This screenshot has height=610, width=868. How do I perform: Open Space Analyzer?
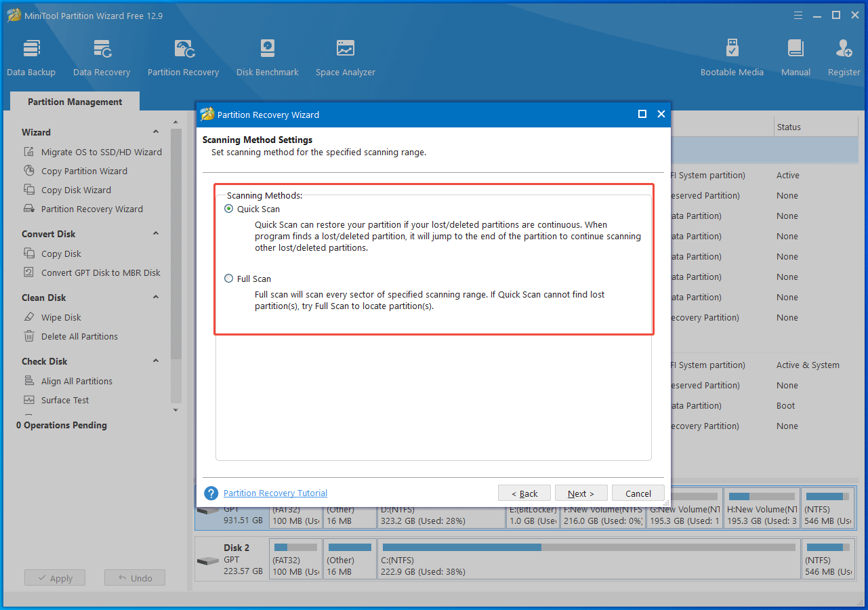[x=345, y=58]
